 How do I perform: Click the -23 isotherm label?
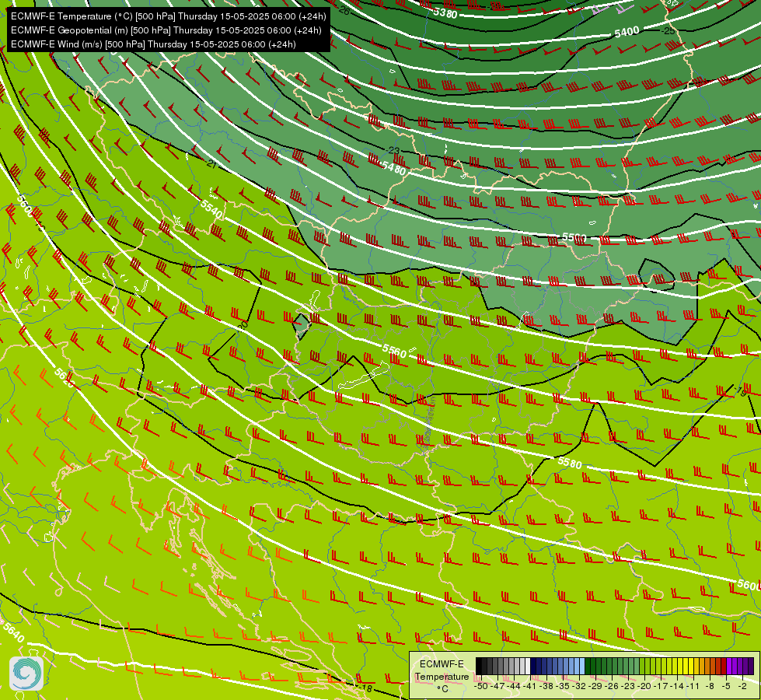click(x=393, y=151)
